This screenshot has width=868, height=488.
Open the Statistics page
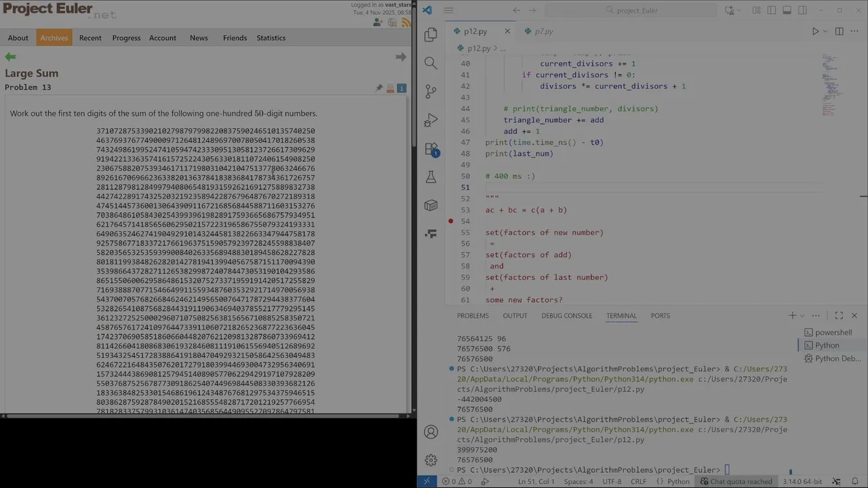(271, 38)
